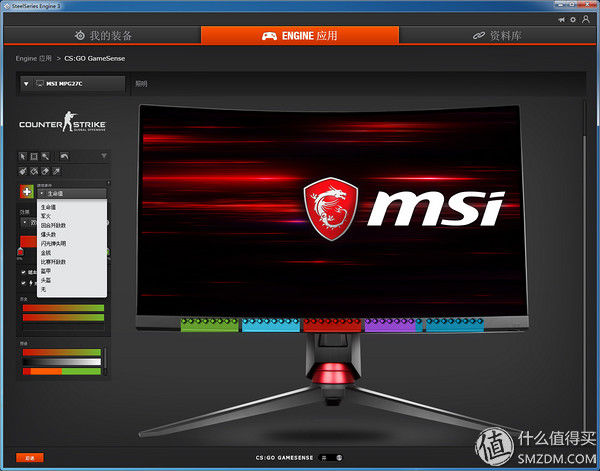
Task: Choose 军火 from the dropdown list
Action: pyautogui.click(x=72, y=216)
